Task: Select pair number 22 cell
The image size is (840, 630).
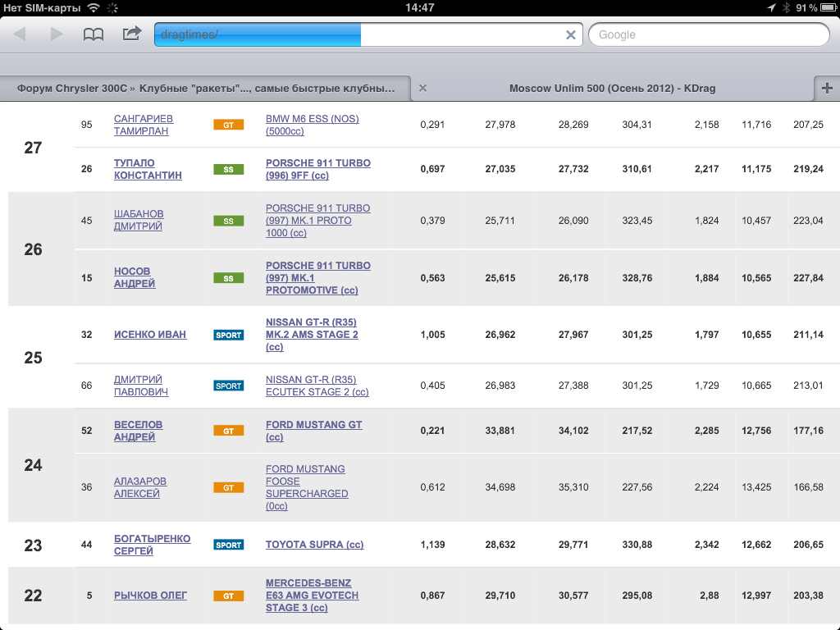Action: tap(33, 596)
